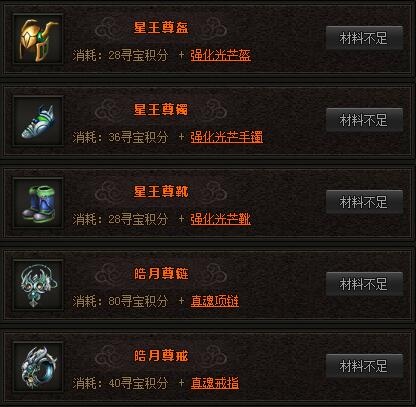Click the 星王尊盔 item title

pos(161,28)
